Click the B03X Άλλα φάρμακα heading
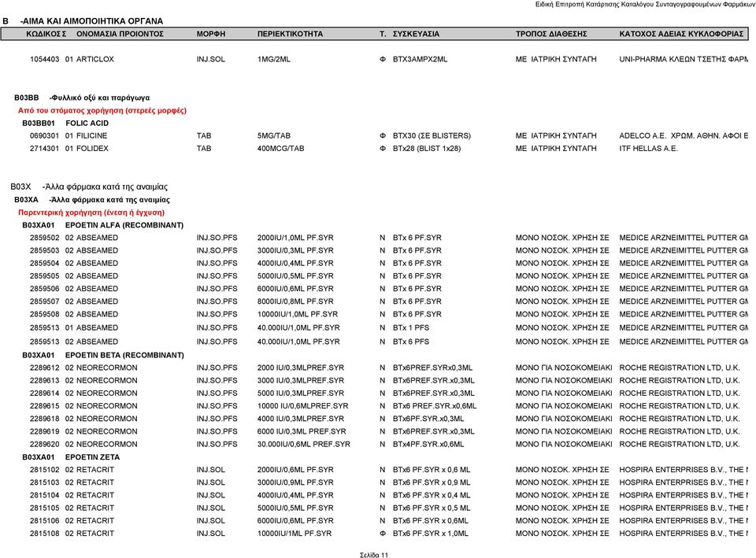This screenshot has height=558, width=756. click(89, 187)
